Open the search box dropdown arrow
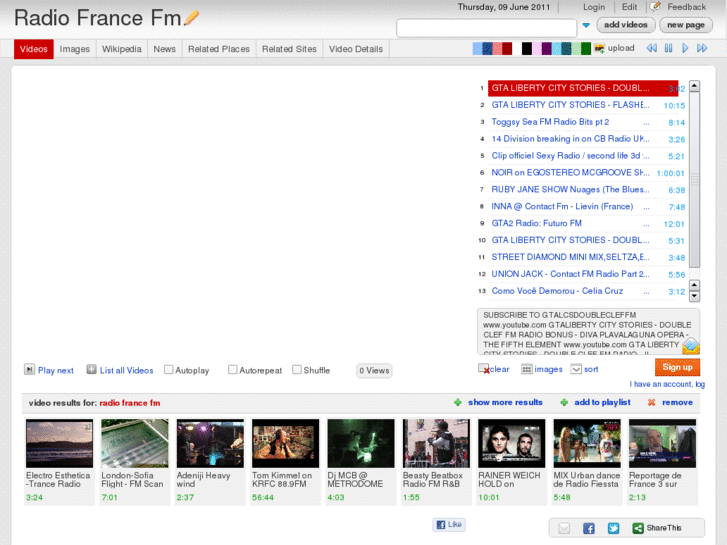This screenshot has width=727, height=545. [x=586, y=26]
